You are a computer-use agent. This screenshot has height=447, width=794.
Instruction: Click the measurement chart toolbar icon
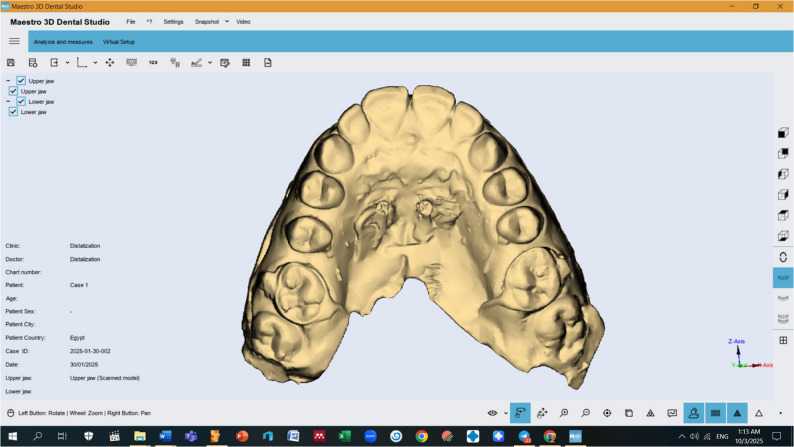(x=196, y=63)
